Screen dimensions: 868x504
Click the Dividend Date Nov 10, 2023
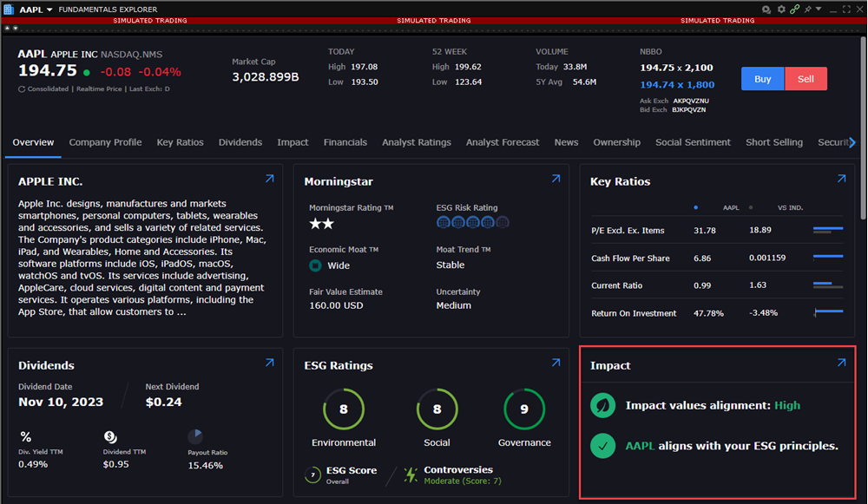[61, 403]
